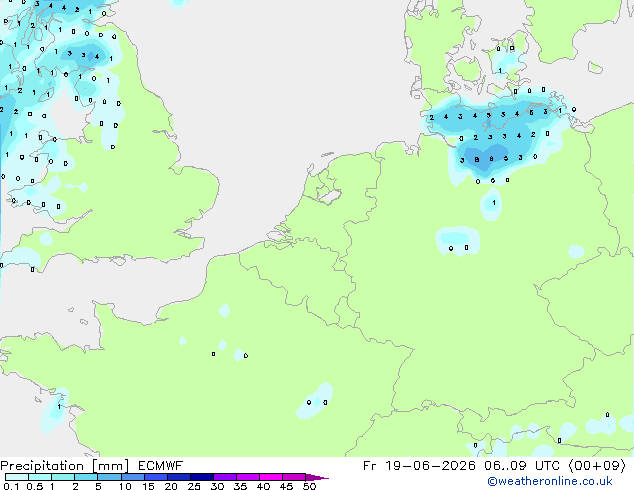Open the weatheronline.co.uk copyright link

pos(550,481)
